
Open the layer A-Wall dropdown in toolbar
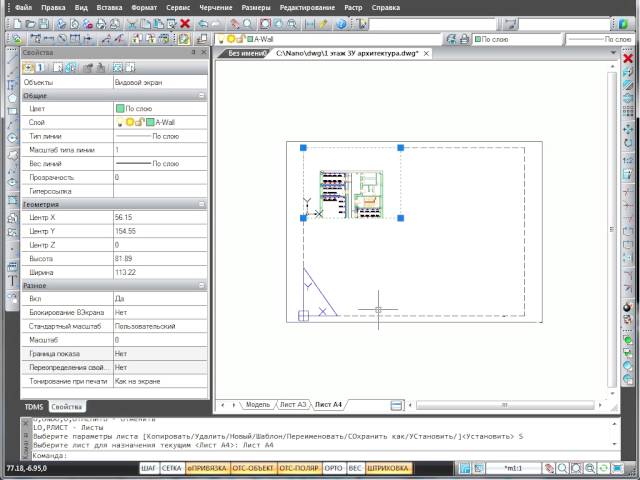328,39
